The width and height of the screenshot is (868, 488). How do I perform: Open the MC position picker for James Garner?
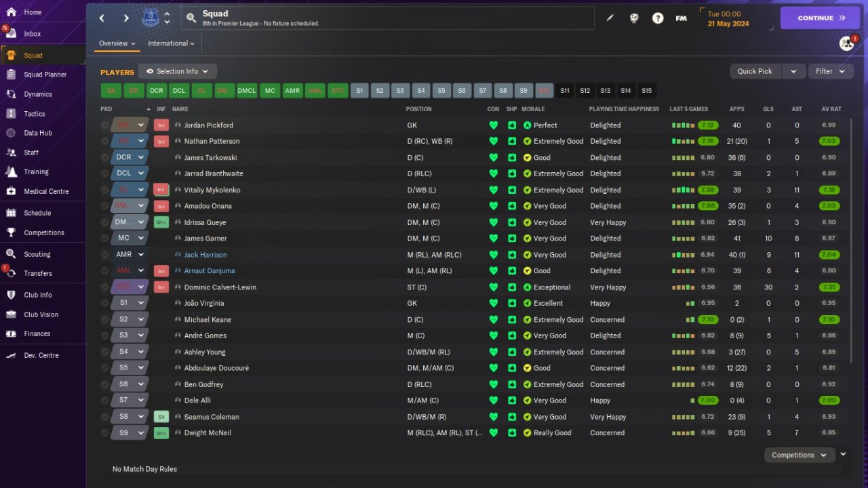pos(130,239)
